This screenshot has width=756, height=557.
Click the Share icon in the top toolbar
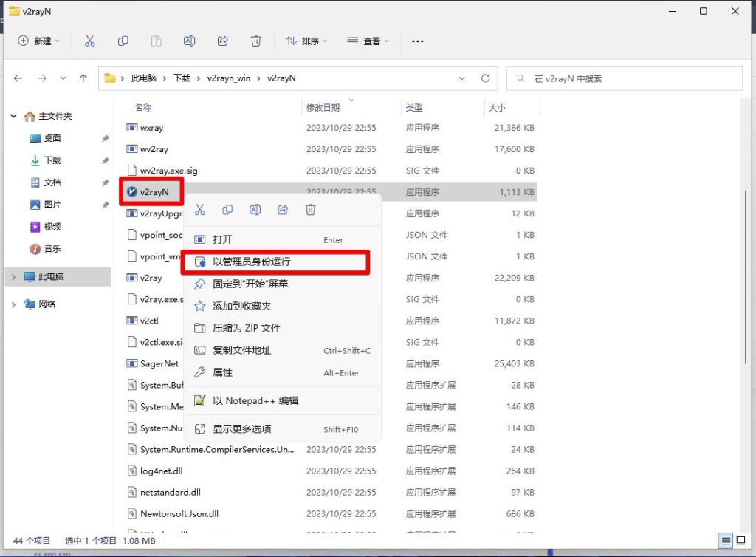tap(223, 41)
